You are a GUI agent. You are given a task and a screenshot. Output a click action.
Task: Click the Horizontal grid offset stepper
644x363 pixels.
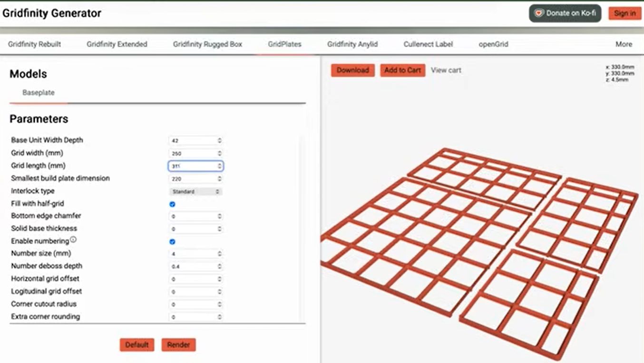[x=219, y=279]
